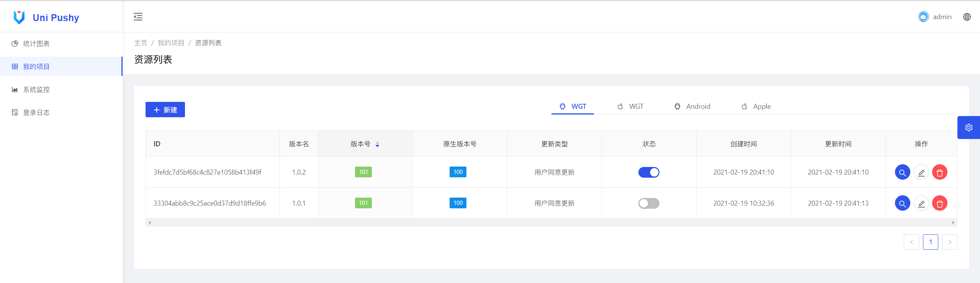Screen dimensions: 980x283
Task: Go to next page of results
Action: (x=949, y=242)
